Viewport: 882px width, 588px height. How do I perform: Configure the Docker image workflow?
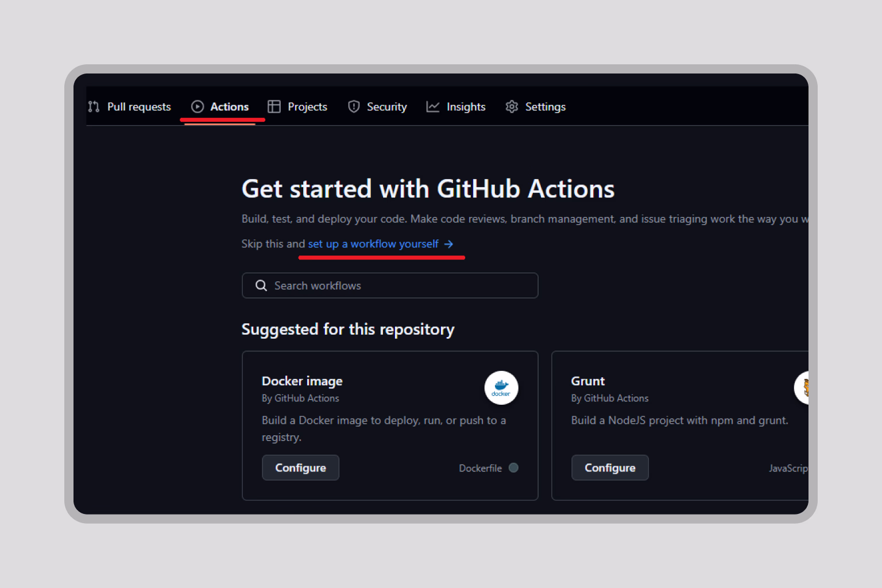tap(300, 467)
